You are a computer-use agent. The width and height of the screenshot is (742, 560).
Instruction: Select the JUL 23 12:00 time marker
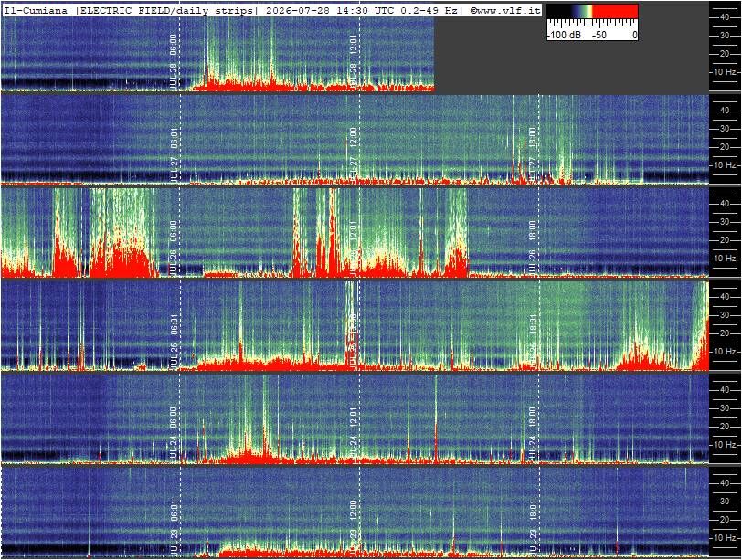pos(354,527)
